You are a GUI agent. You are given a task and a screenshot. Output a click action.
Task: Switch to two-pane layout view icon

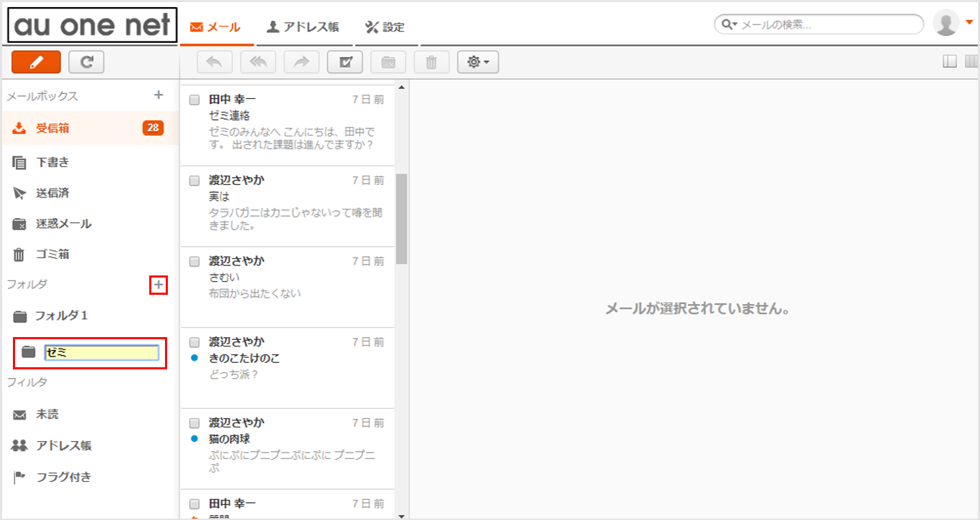[950, 62]
